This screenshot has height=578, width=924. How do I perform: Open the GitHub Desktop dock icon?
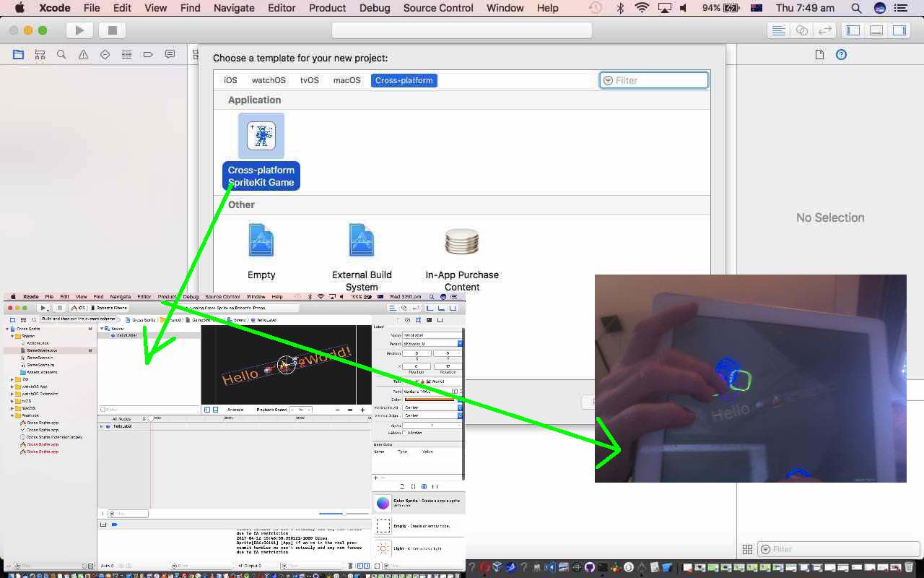click(x=589, y=568)
